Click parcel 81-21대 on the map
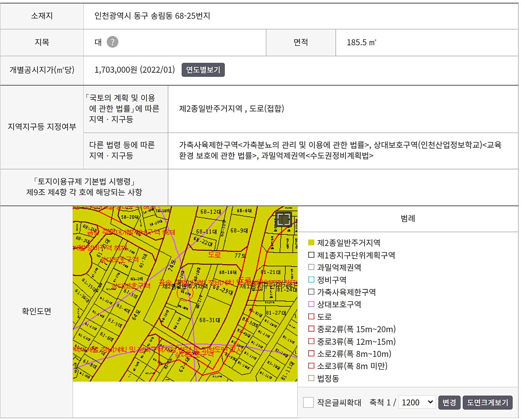521x420 pixels. 271,272
